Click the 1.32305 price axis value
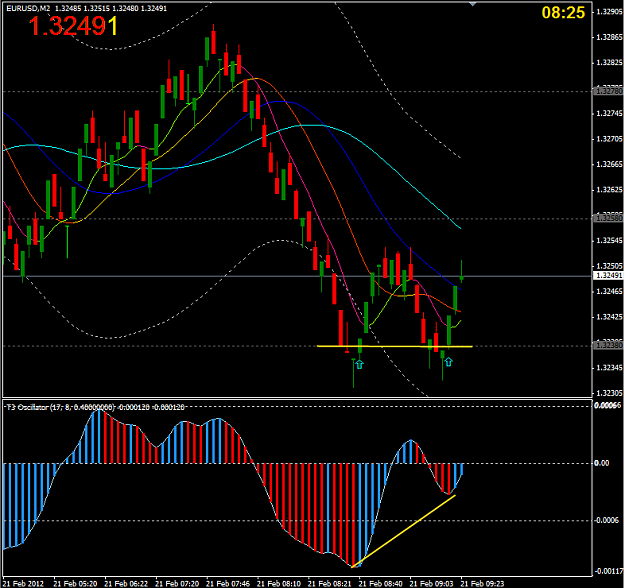This screenshot has width=625, height=588. click(609, 393)
